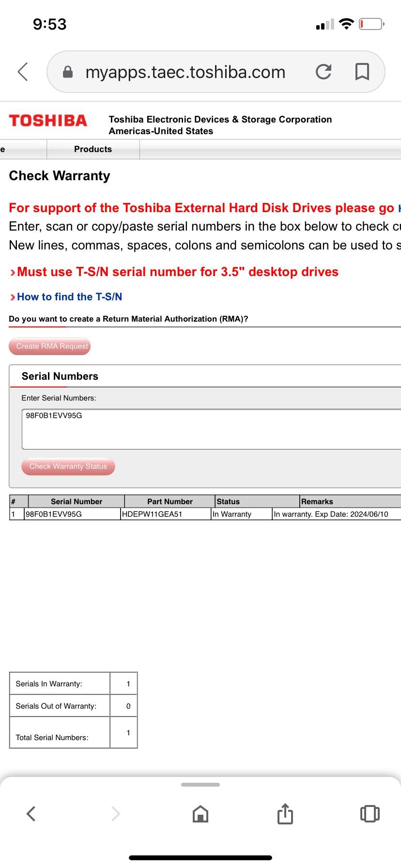Click the Exp Date 2024/06/10 remarks cell
The height and width of the screenshot is (868, 401).
[337, 514]
